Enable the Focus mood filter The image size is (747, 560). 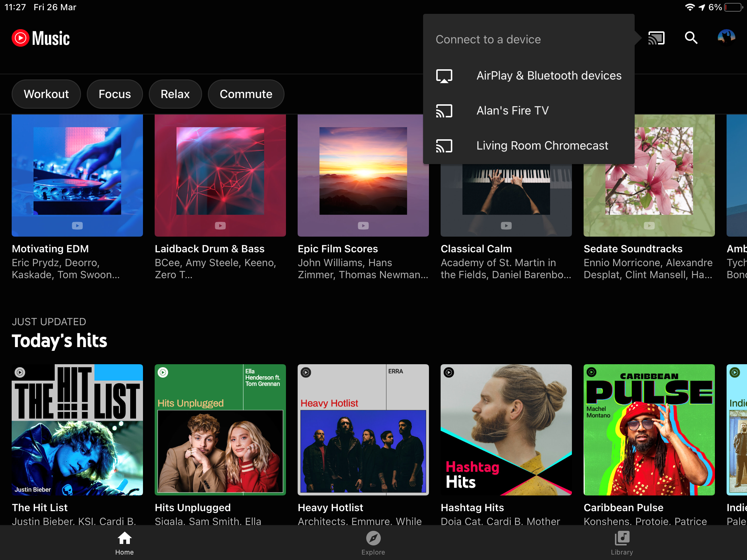[115, 94]
